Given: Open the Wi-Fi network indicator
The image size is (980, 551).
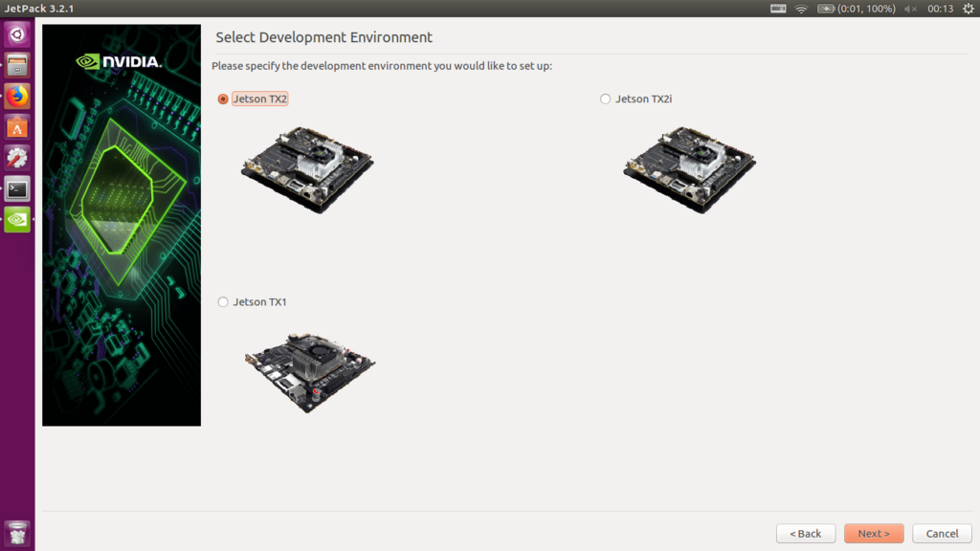Looking at the screenshot, I should [x=801, y=9].
